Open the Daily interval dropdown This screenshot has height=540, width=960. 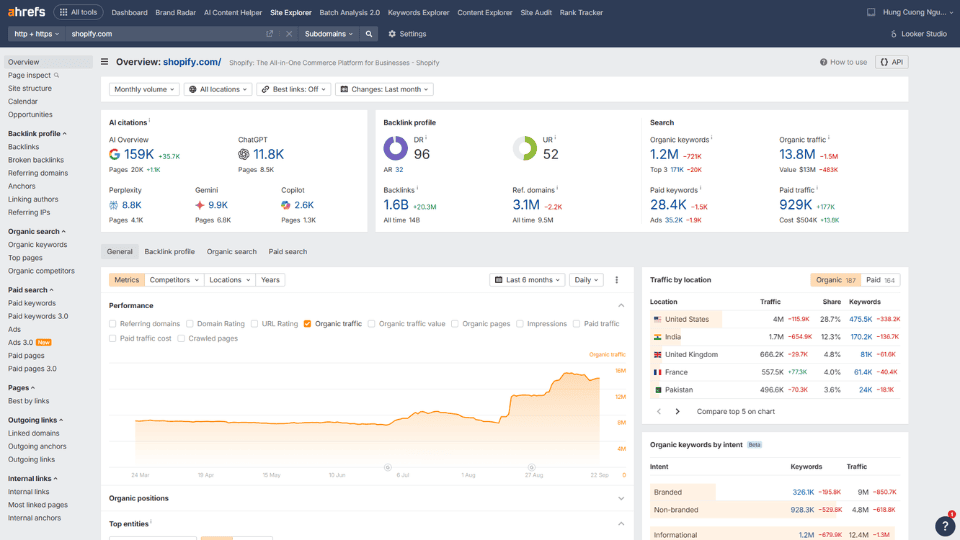pyautogui.click(x=586, y=280)
